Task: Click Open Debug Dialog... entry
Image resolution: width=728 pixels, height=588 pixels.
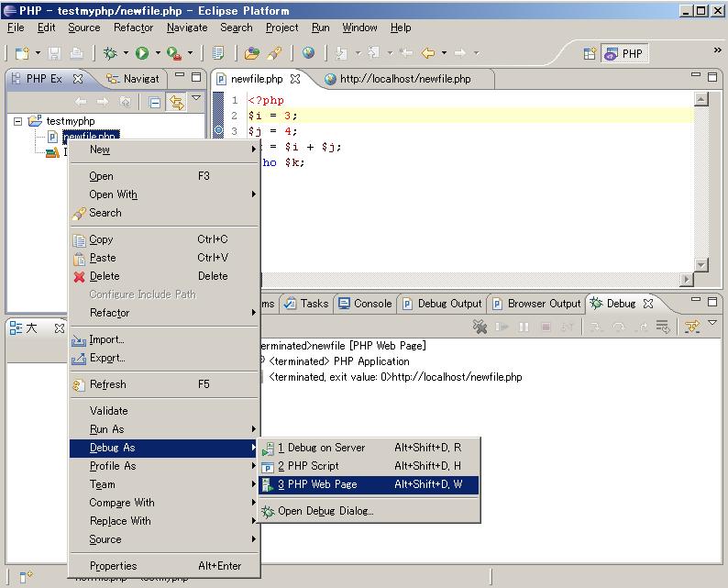Action: (325, 511)
